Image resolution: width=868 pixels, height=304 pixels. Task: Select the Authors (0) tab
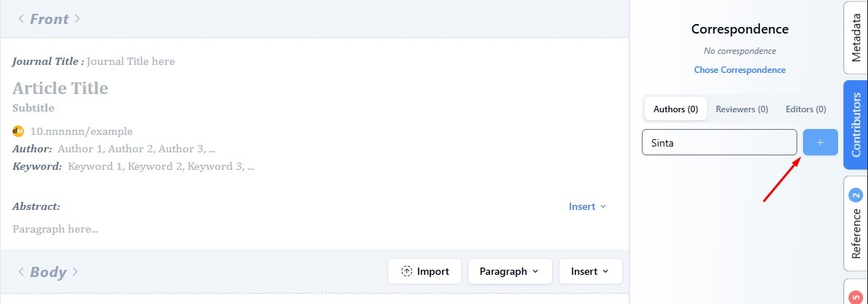click(675, 109)
